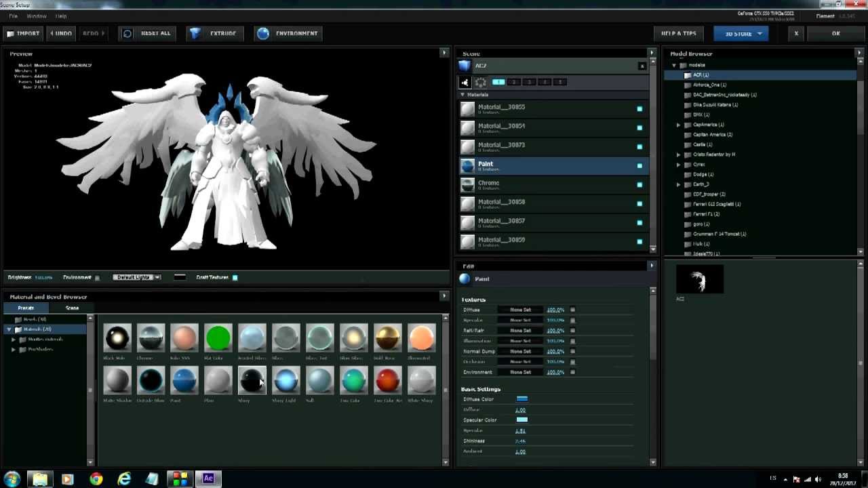Screen dimensions: 868x488
Task: Open Internet Explorer from the taskbar
Action: (124, 479)
